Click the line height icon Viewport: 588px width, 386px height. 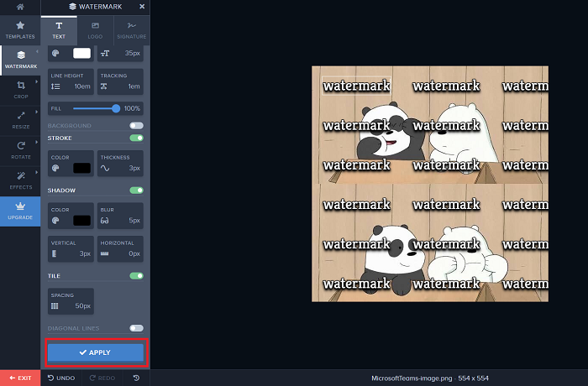pyautogui.click(x=55, y=86)
